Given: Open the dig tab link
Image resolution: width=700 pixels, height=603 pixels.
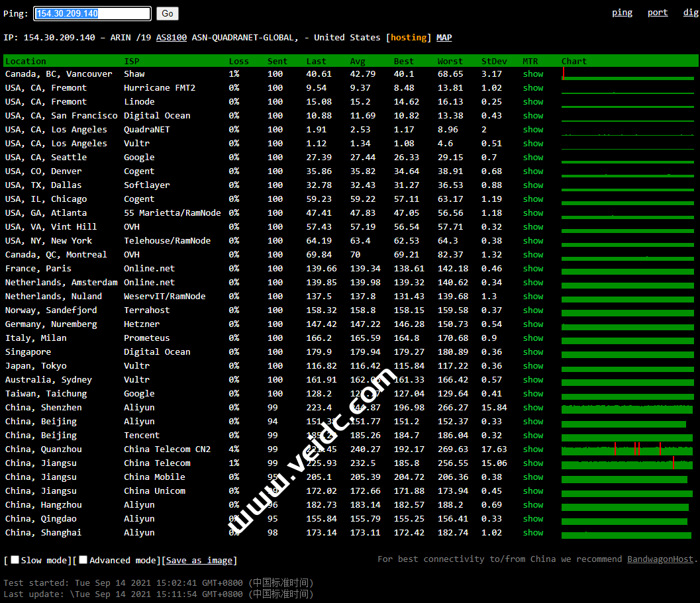Looking at the screenshot, I should click(691, 13).
